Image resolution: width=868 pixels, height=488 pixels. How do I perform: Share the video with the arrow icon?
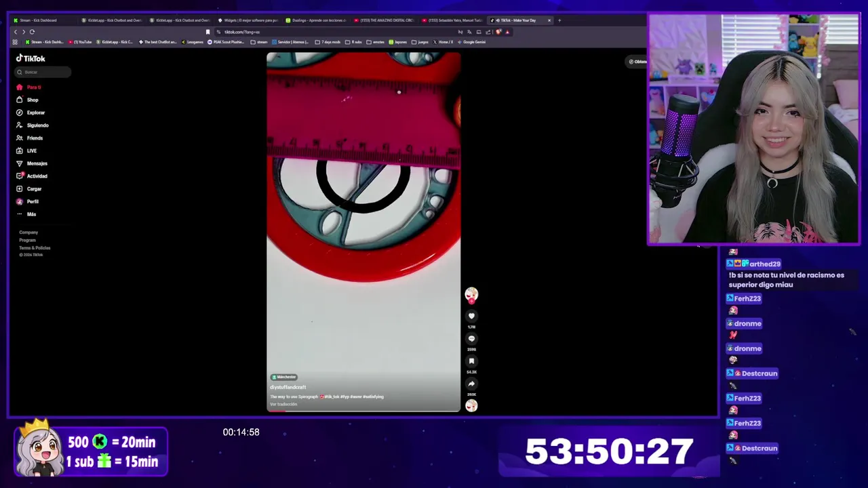(x=471, y=384)
